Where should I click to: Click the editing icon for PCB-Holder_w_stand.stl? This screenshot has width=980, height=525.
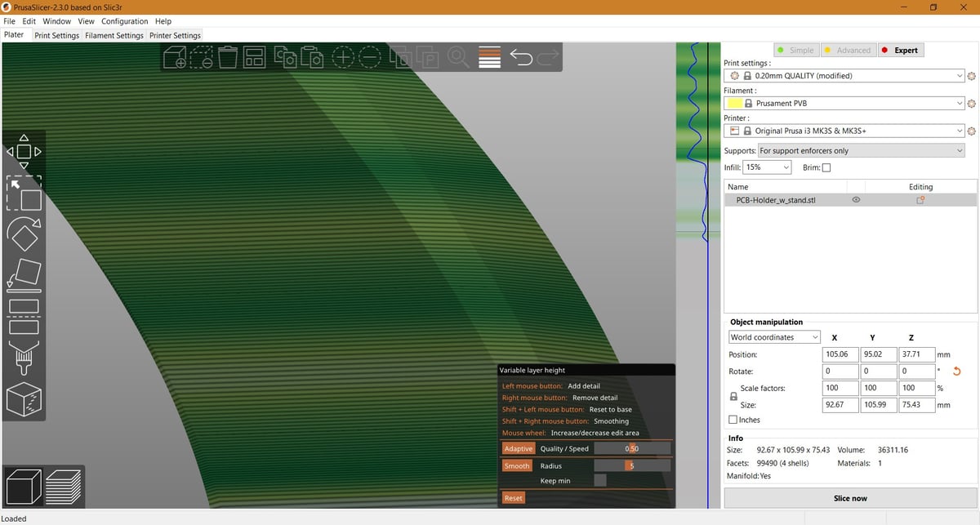[920, 200]
